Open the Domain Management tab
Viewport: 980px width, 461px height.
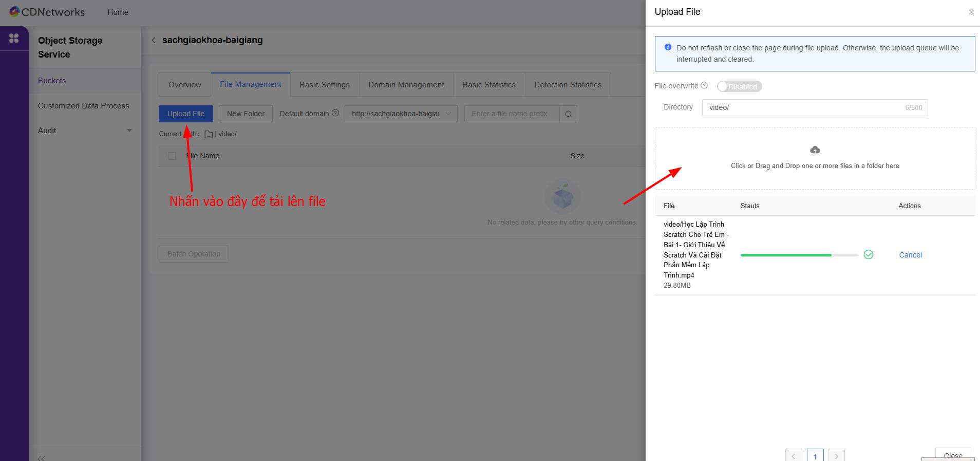[406, 85]
